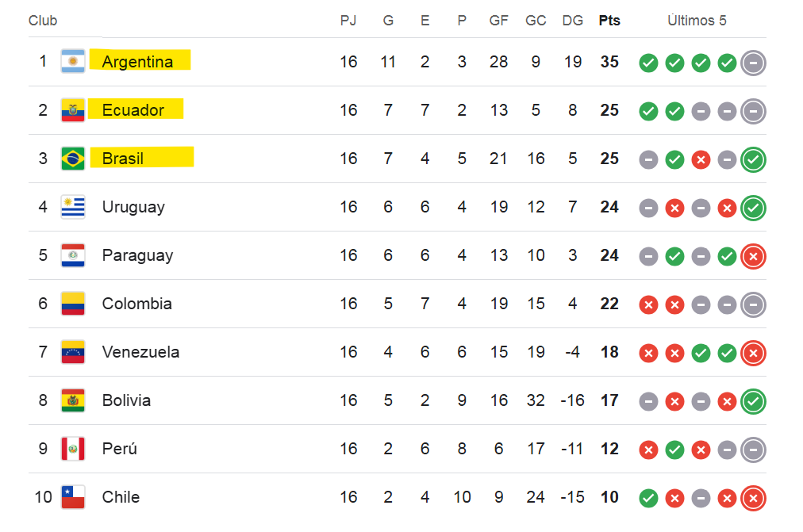Click the Últimos 5 column header
Screen dimensions: 803x532
pyautogui.click(x=697, y=21)
